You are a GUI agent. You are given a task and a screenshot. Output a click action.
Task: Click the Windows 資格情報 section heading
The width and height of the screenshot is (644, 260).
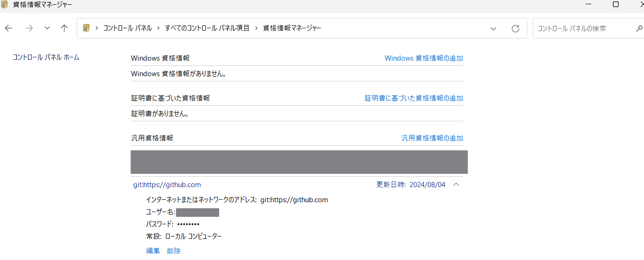point(161,58)
